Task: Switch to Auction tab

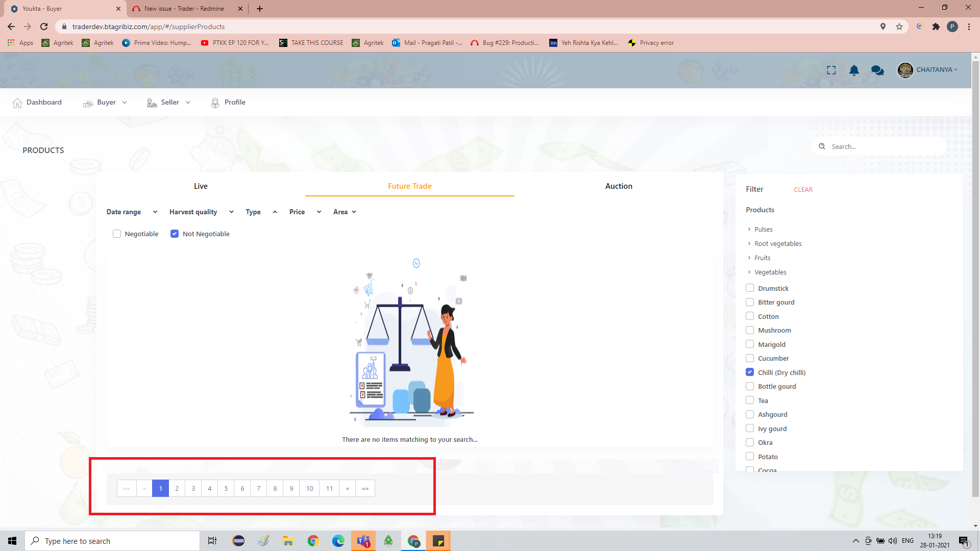Action: (x=619, y=186)
